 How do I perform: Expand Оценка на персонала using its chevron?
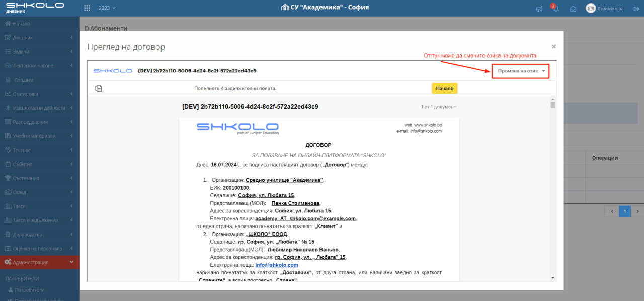(x=72, y=249)
